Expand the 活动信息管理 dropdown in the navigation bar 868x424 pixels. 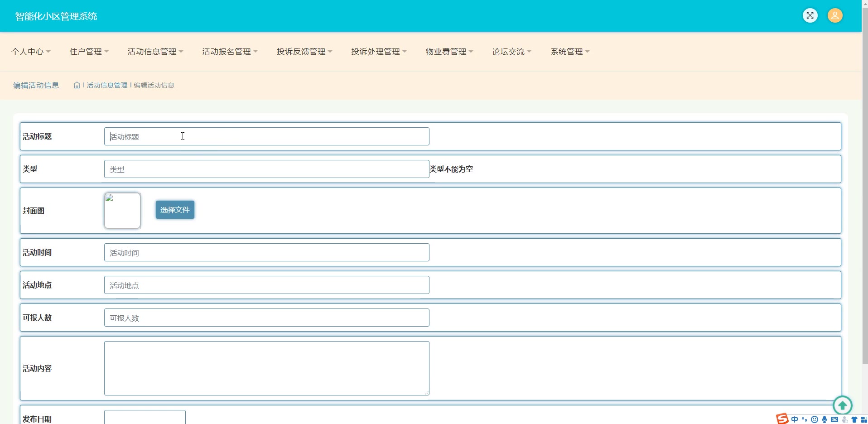tap(155, 52)
